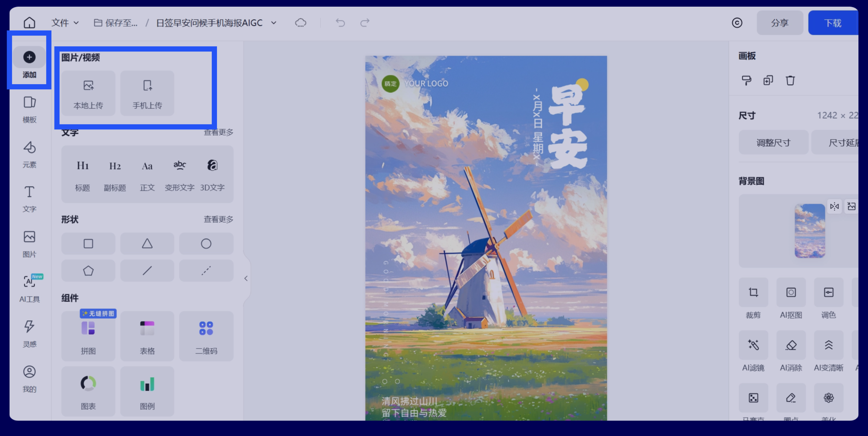This screenshot has width=868, height=436.
Task: Undo the last action
Action: click(340, 23)
